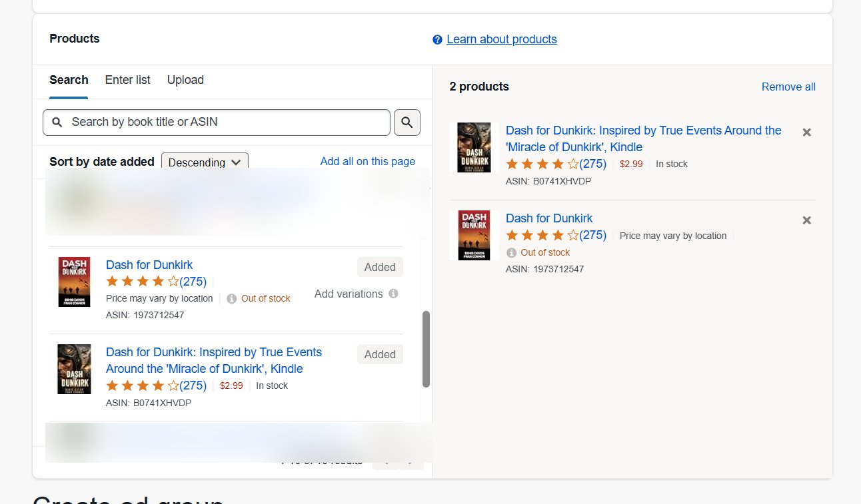Viewport: 861px width, 504px height.
Task: Open Kindle edition title in selected products
Action: [x=644, y=138]
